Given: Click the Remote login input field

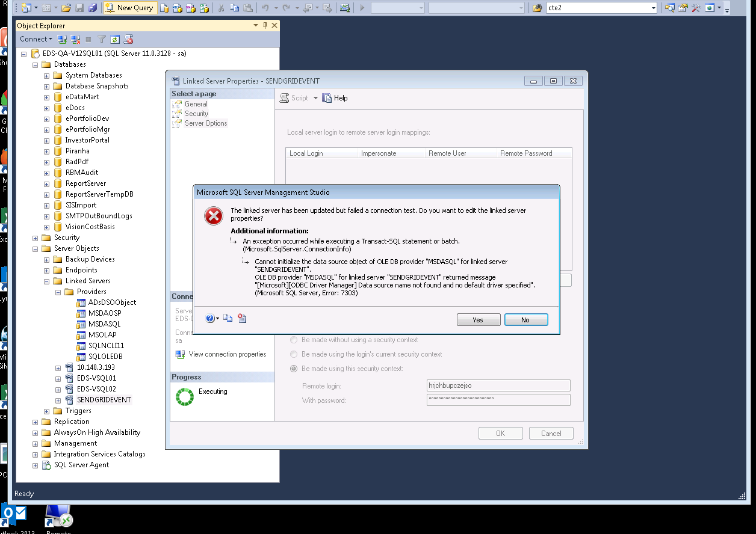Looking at the screenshot, I should (x=498, y=385).
